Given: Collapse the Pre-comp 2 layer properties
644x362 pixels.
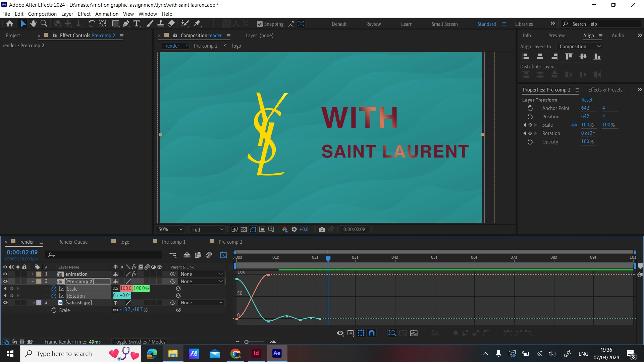Looking at the screenshot, I should point(33,282).
